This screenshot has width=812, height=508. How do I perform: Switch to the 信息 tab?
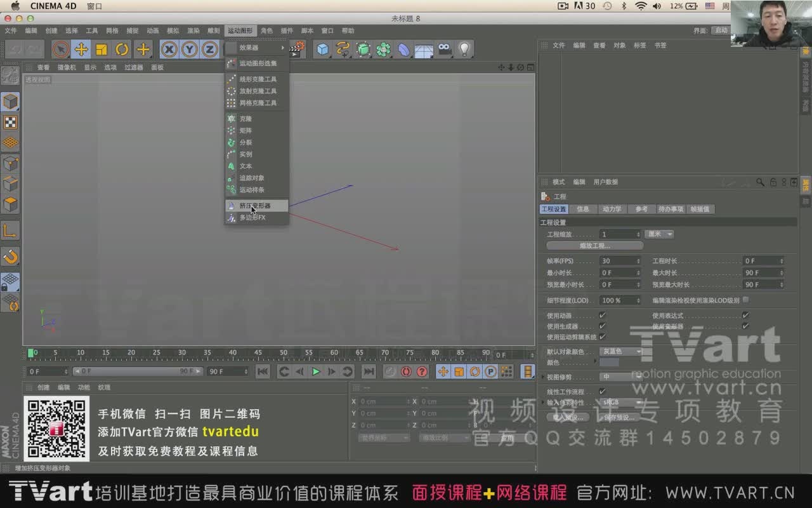pos(583,209)
